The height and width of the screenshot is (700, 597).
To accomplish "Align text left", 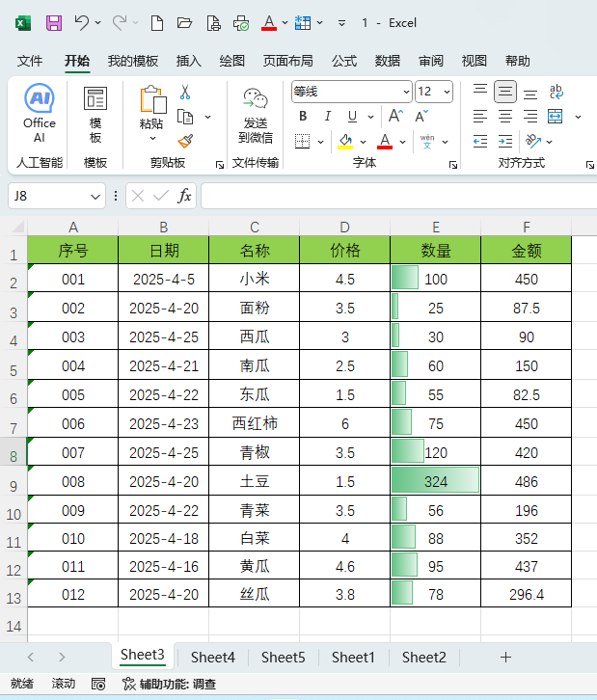I will (480, 117).
